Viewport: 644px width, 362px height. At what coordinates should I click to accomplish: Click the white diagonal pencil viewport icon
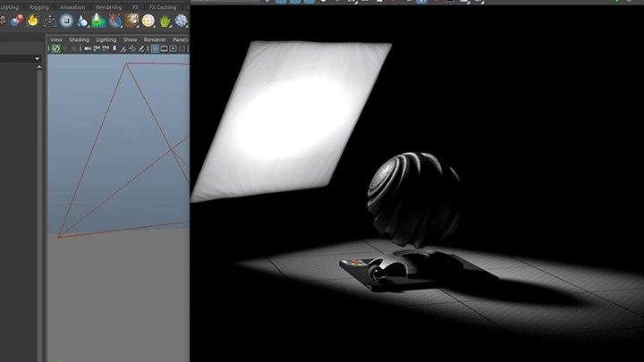coord(141,49)
